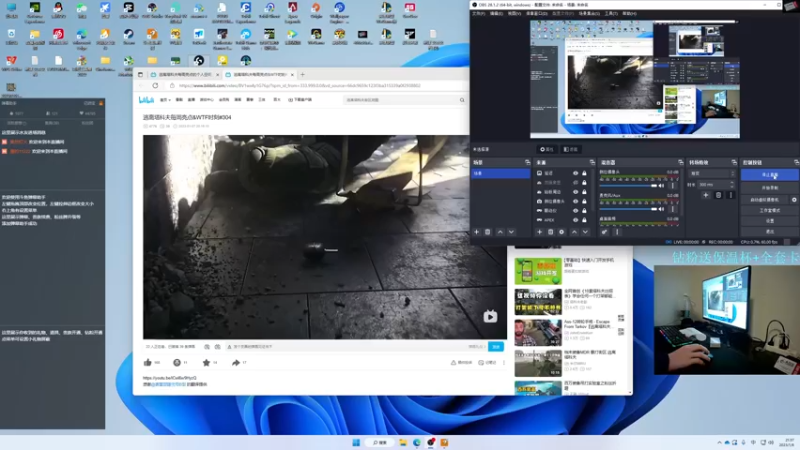Screen dimensions: 800x450
Task: Open transition options three-dot menu
Action: click(x=731, y=195)
